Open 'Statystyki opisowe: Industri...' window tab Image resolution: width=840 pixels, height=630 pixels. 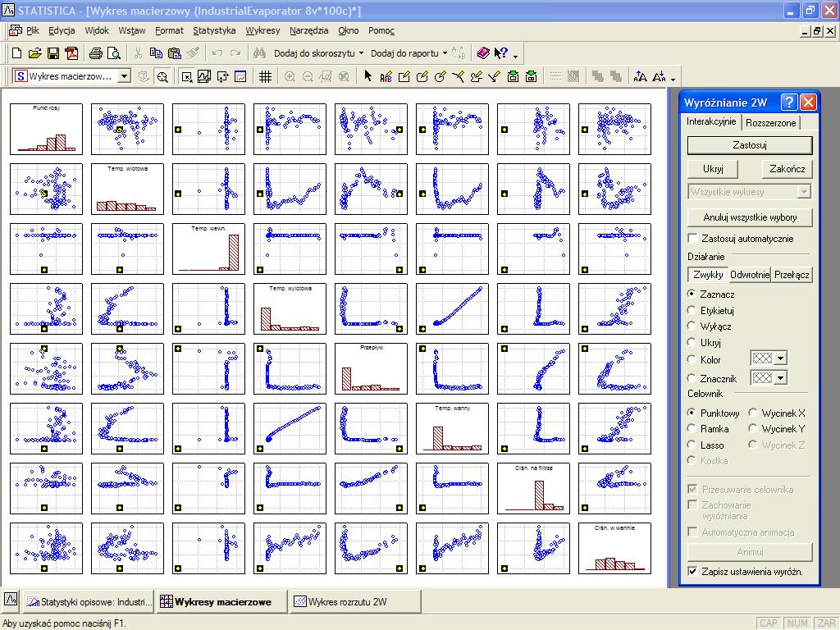(x=89, y=601)
